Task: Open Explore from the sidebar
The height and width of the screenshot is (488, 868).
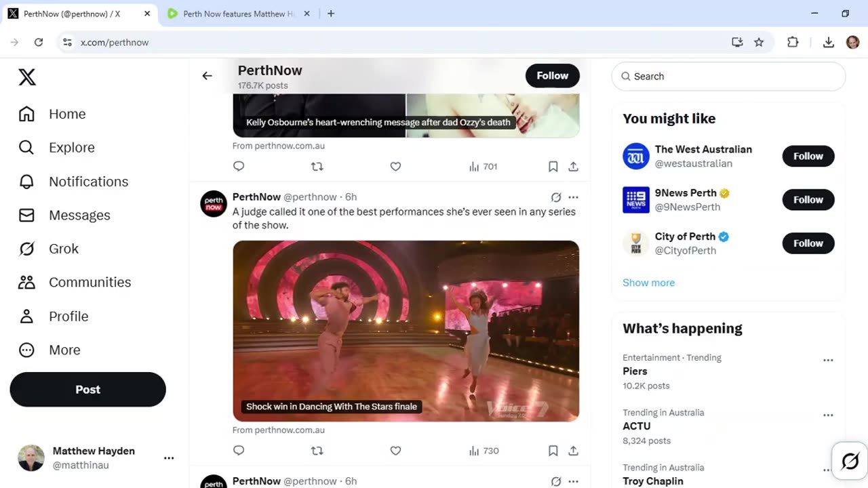Action: [x=57, y=148]
